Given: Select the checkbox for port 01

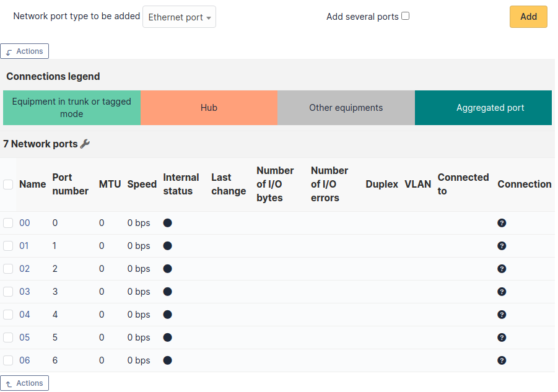Looking at the screenshot, I should (x=8, y=246).
